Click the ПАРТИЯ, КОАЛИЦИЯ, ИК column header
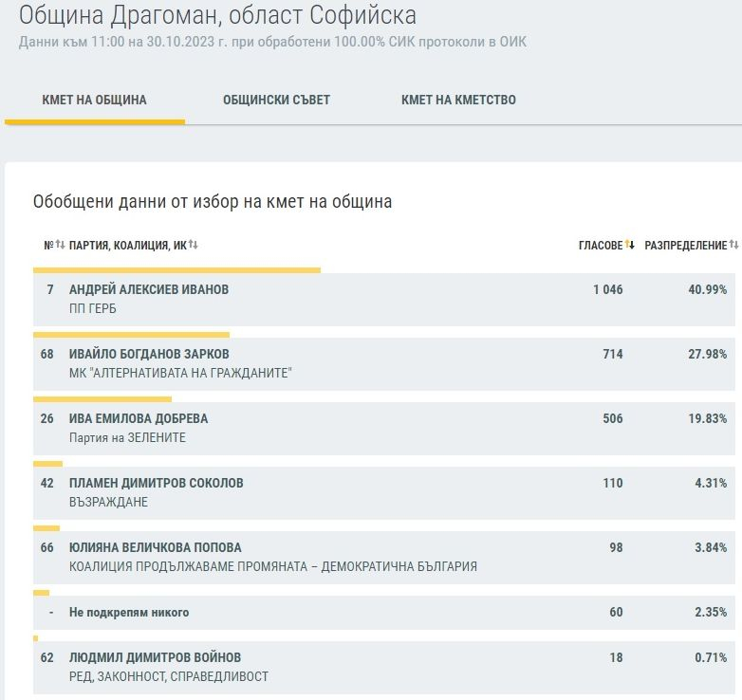The image size is (742, 700). (x=128, y=245)
